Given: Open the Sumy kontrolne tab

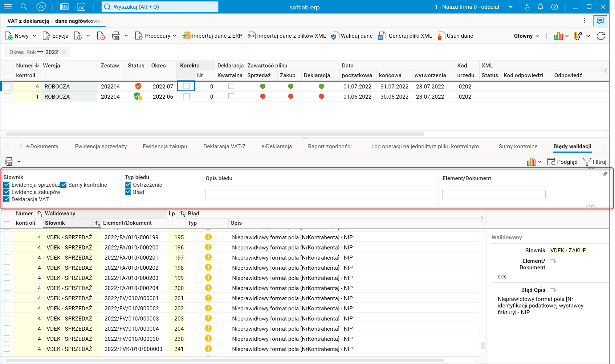Looking at the screenshot, I should point(518,146).
